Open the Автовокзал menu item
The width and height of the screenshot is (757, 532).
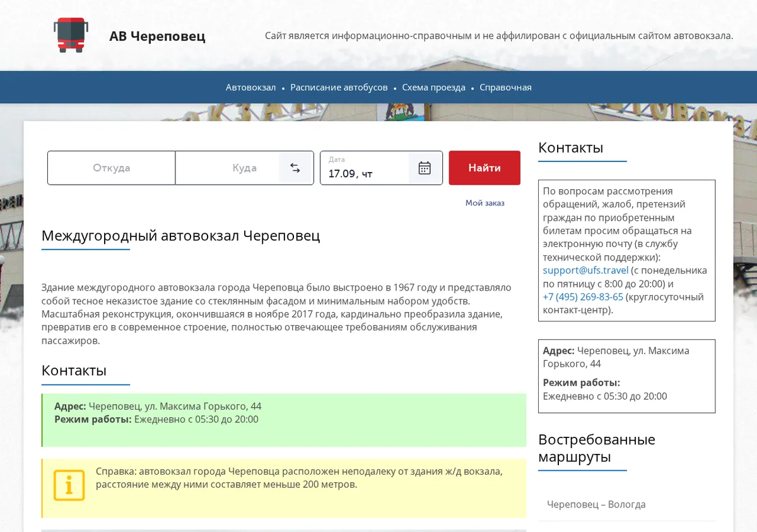point(251,88)
